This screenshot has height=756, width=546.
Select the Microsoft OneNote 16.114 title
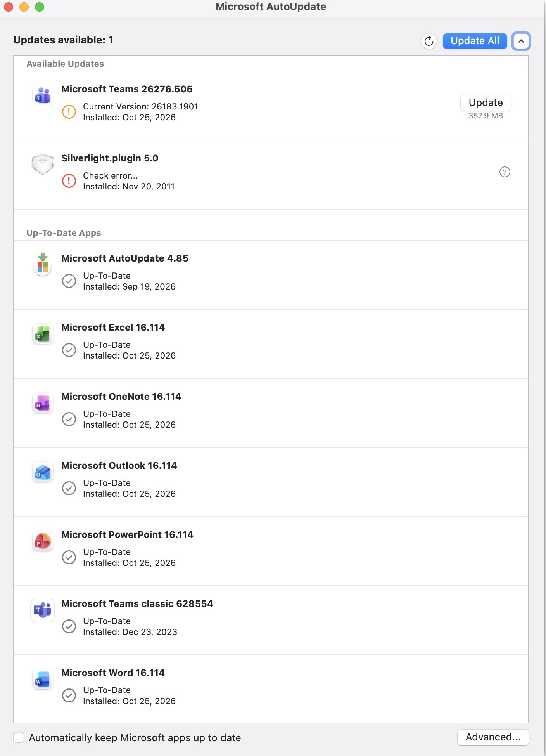121,396
